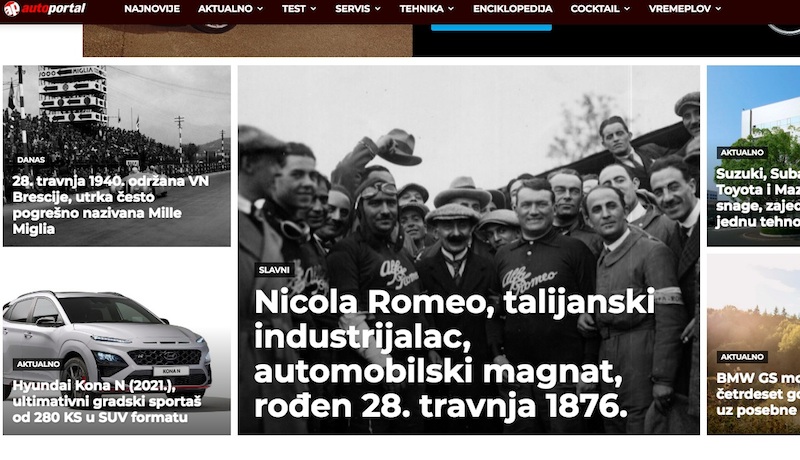The width and height of the screenshot is (800, 460).
Task: Click the AKTUALNO tag on Suzuki card
Action: point(742,152)
